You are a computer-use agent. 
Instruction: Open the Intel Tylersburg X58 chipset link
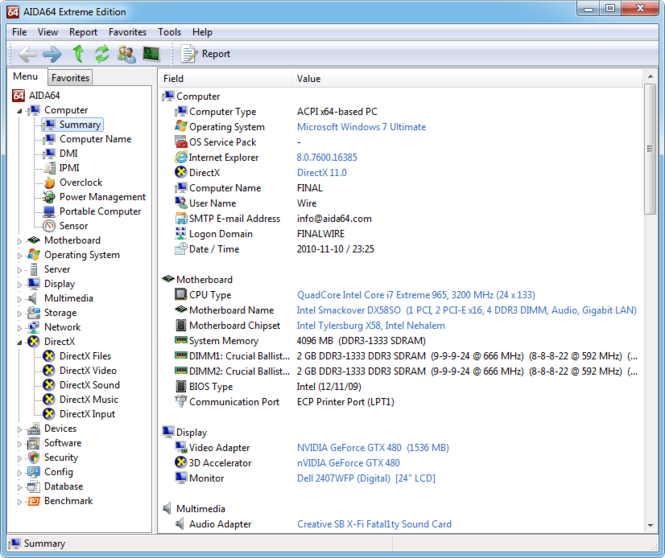coord(371,325)
